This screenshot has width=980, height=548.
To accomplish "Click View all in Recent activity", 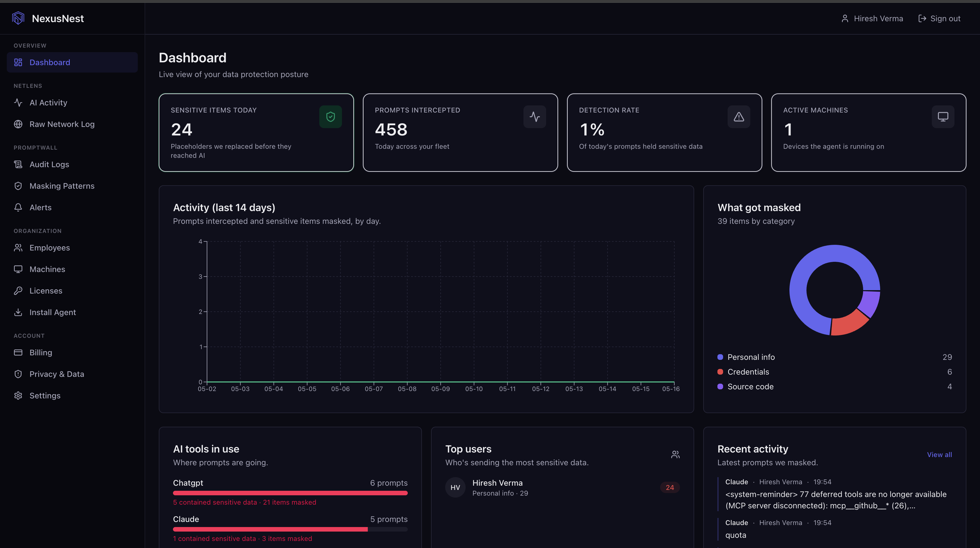I will click(939, 454).
